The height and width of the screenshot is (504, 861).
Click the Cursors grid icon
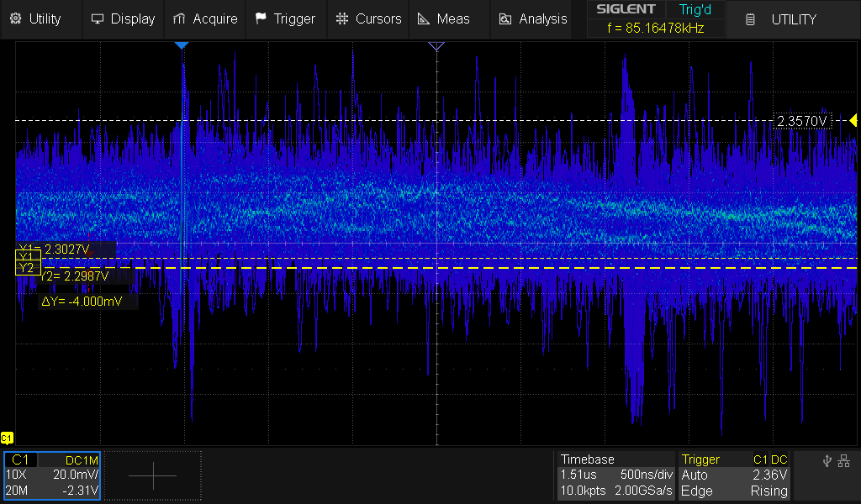point(341,18)
